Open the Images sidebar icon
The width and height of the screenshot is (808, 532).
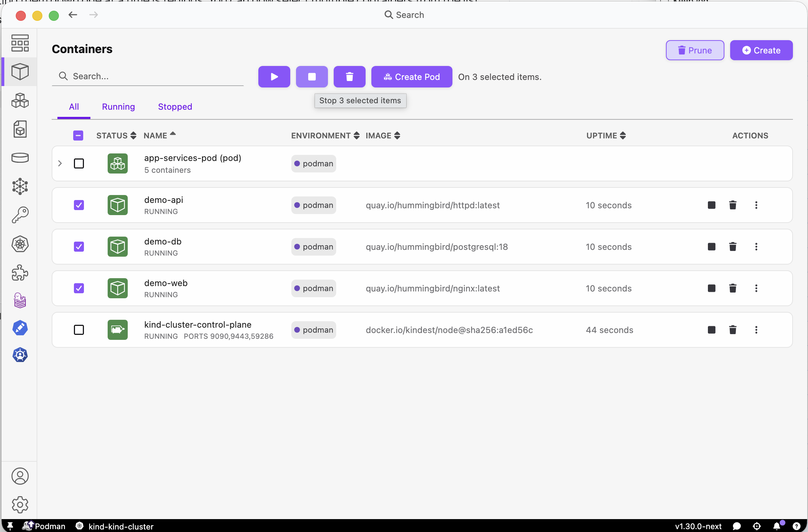pos(20,129)
